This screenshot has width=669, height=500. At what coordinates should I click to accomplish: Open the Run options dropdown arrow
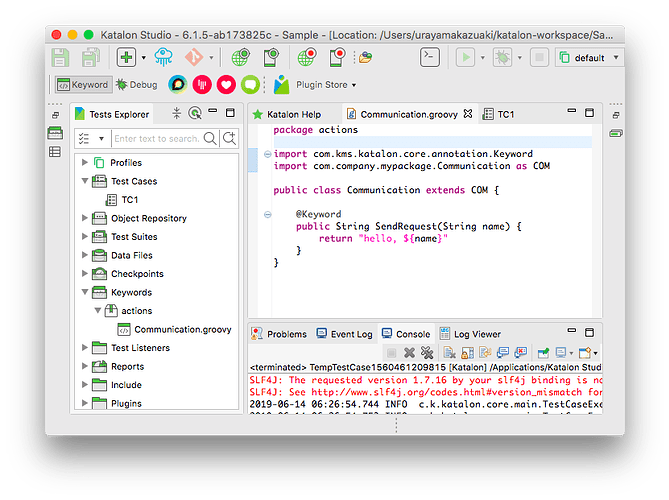[x=483, y=58]
